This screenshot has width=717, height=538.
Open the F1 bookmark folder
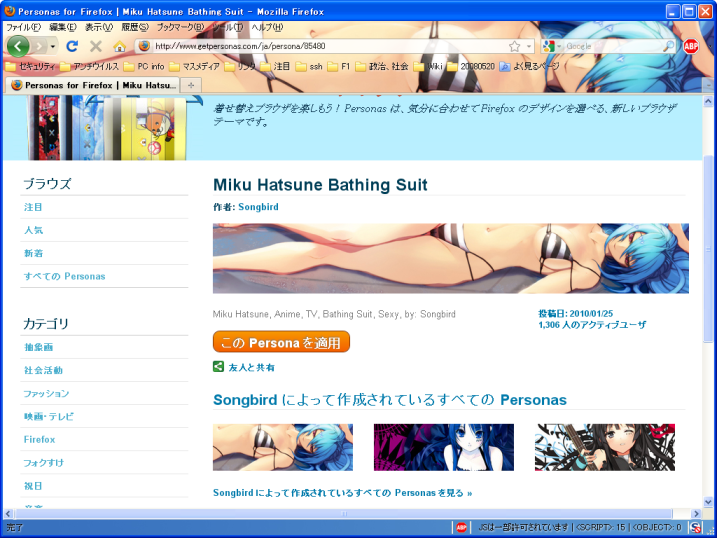(x=338, y=66)
